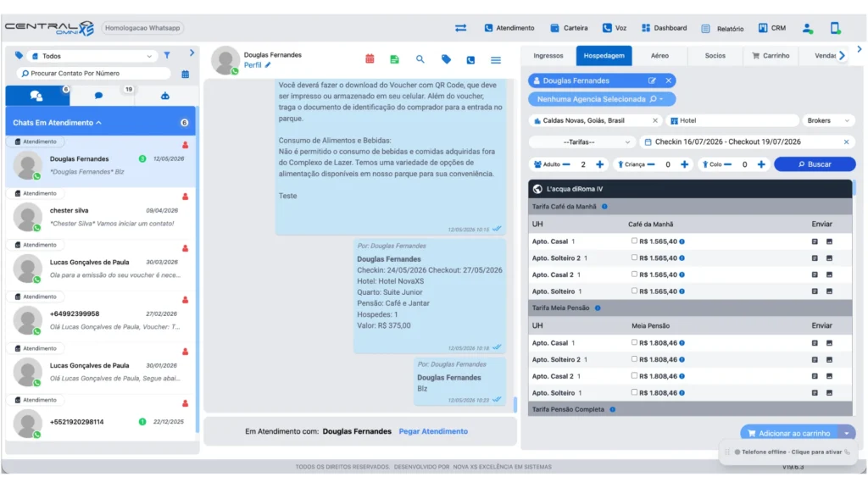Edit the Douglas Fernandes client chip
Image resolution: width=868 pixels, height=488 pixels.
tap(652, 80)
